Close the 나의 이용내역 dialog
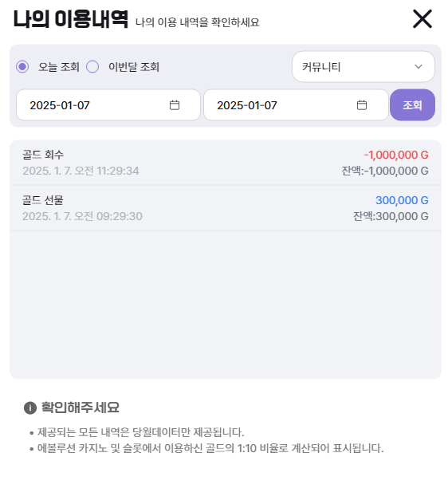 point(422,19)
